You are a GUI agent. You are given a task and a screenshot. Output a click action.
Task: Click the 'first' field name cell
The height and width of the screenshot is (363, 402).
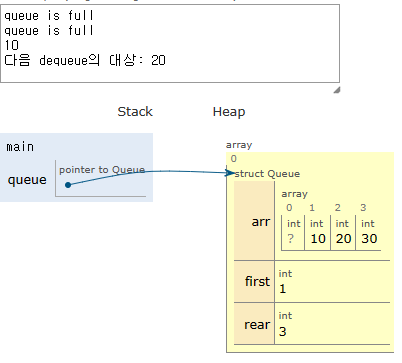(254, 281)
